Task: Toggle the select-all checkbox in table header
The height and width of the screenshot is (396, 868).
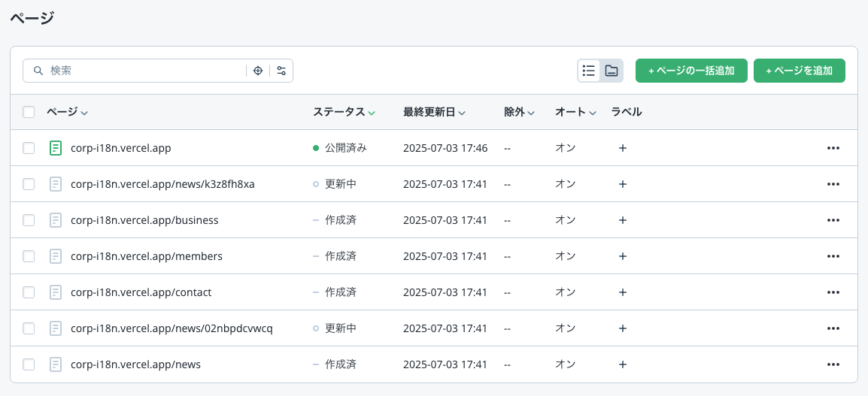Action: [x=29, y=112]
